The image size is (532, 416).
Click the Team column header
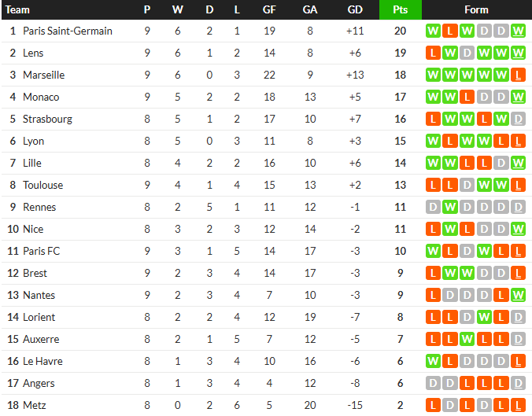(17, 9)
